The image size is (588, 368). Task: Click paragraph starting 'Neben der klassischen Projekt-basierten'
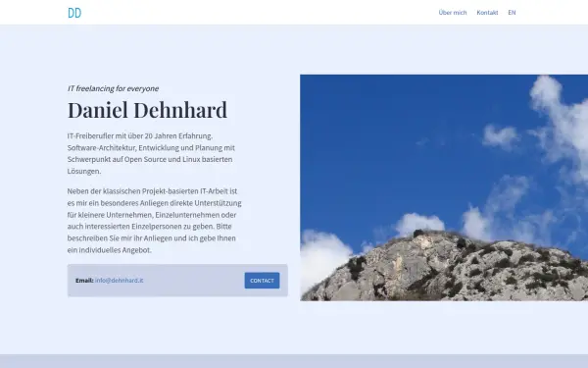point(155,221)
